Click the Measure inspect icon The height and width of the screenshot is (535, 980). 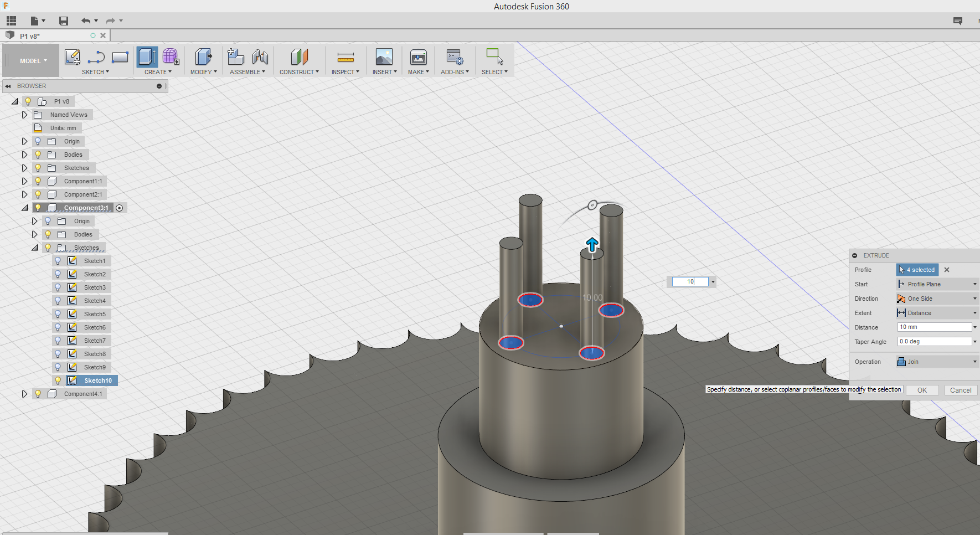click(x=345, y=57)
